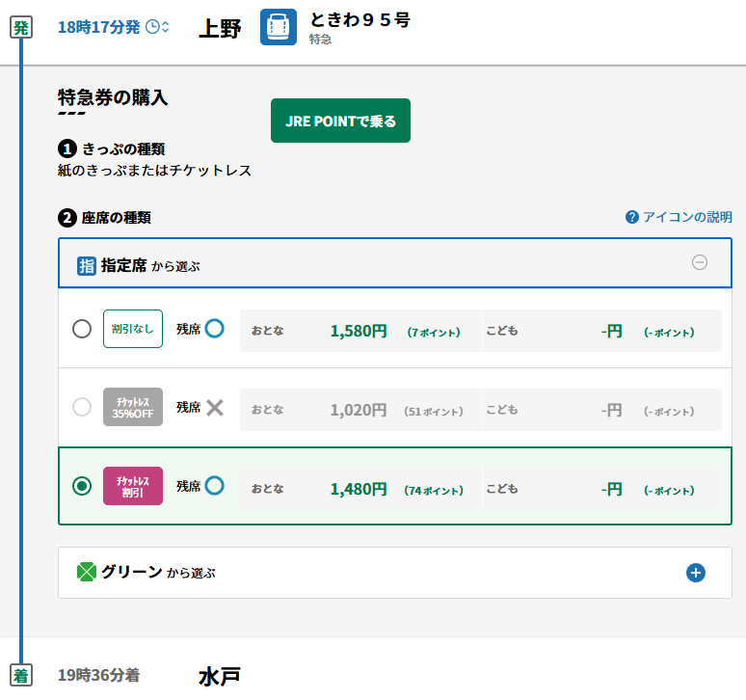The width and height of the screenshot is (746, 700).
Task: Collapse 指定席 section with minus icon
Action: tap(700, 262)
